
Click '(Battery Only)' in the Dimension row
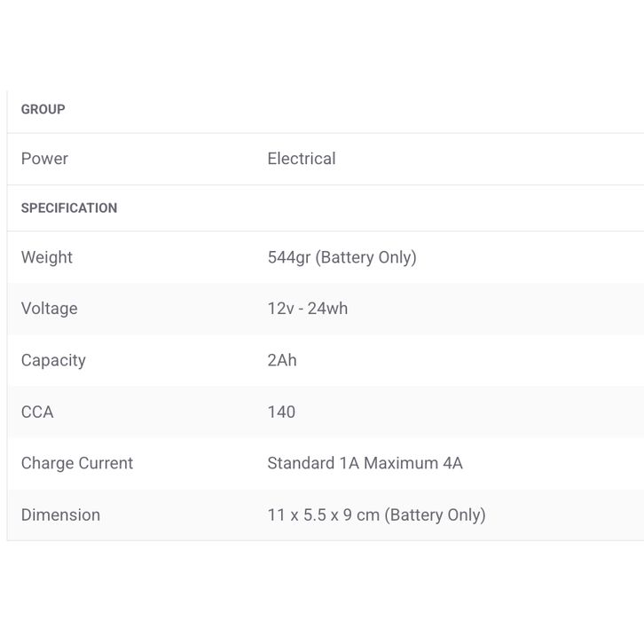(x=436, y=514)
